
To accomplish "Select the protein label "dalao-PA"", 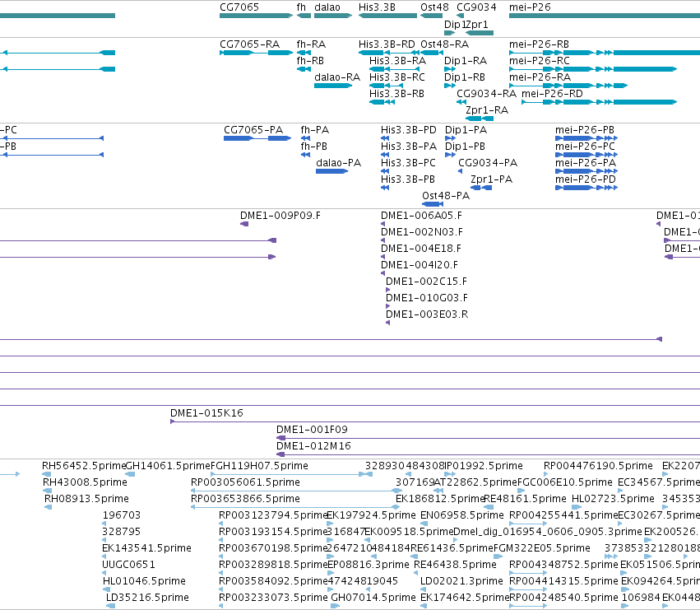I will (338, 163).
